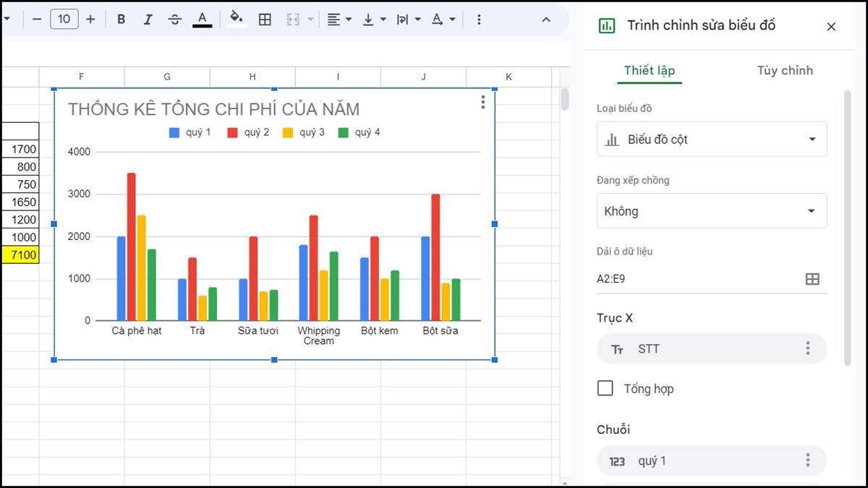Screen dimensions: 868x488
Task: Open options for the quý 1 series
Action: (x=808, y=461)
